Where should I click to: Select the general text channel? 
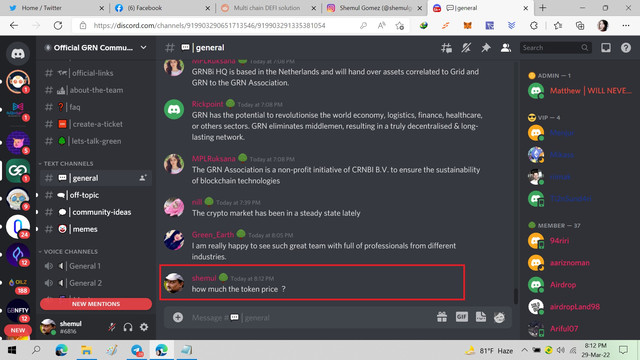tap(96, 178)
